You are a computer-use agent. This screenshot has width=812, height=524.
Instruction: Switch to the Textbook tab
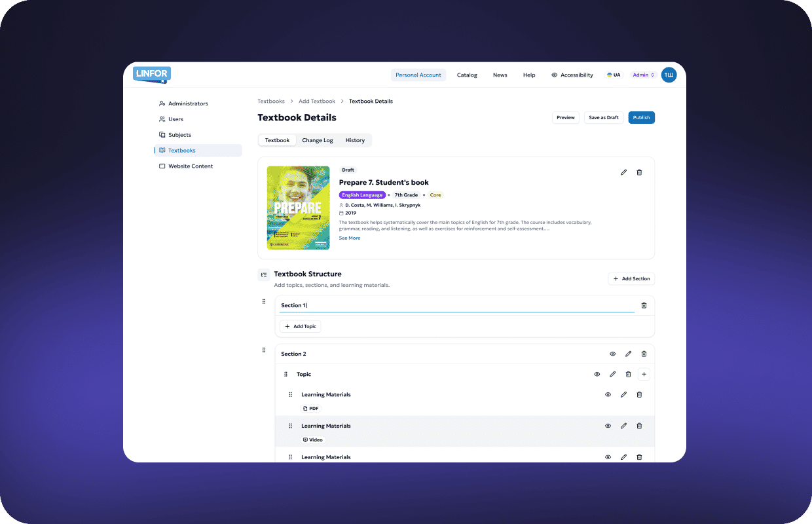point(278,140)
